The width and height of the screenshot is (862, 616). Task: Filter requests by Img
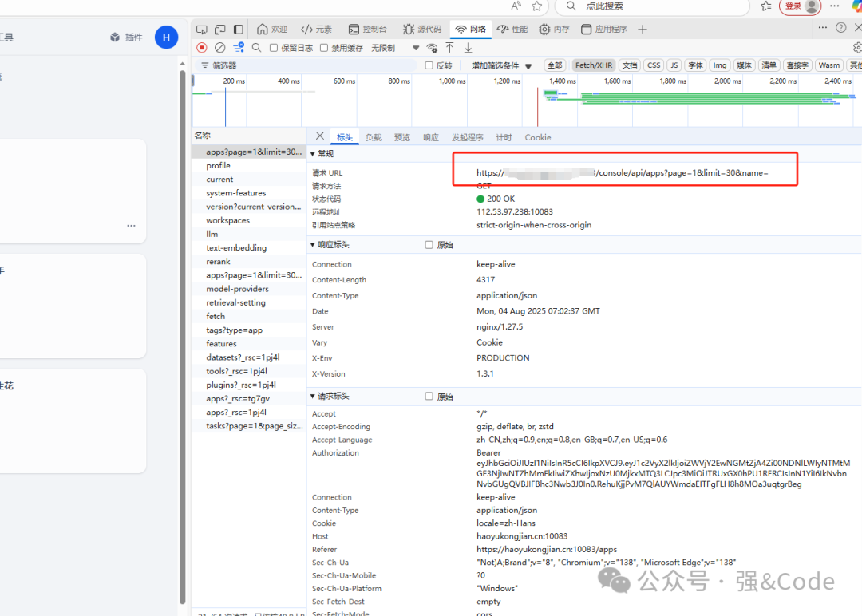(x=720, y=65)
